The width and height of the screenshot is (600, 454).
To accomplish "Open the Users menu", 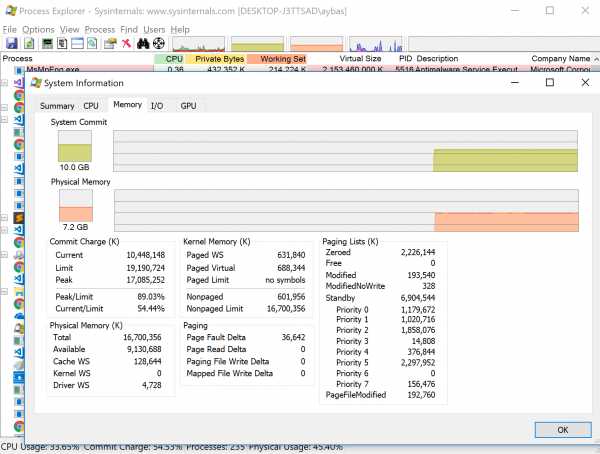I will point(154,29).
